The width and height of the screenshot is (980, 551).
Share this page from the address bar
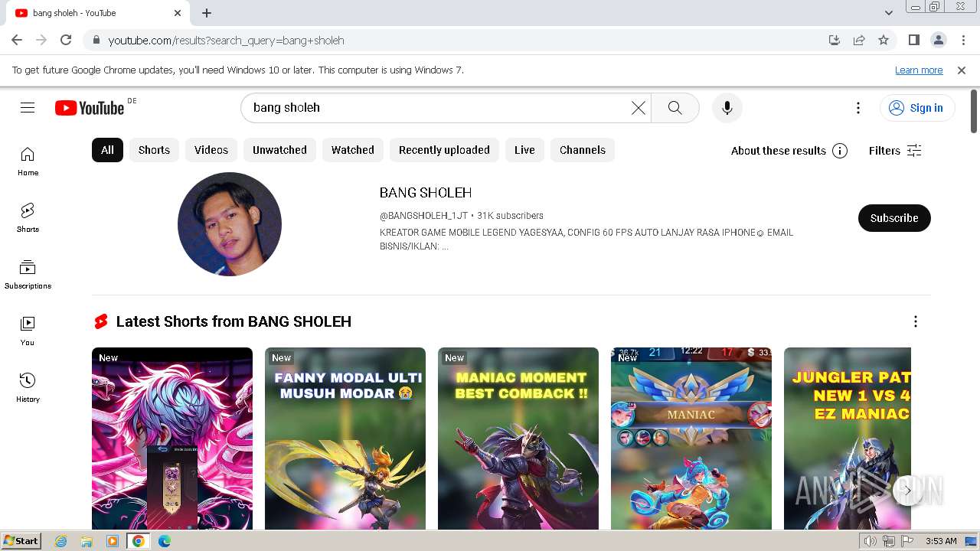tap(859, 40)
